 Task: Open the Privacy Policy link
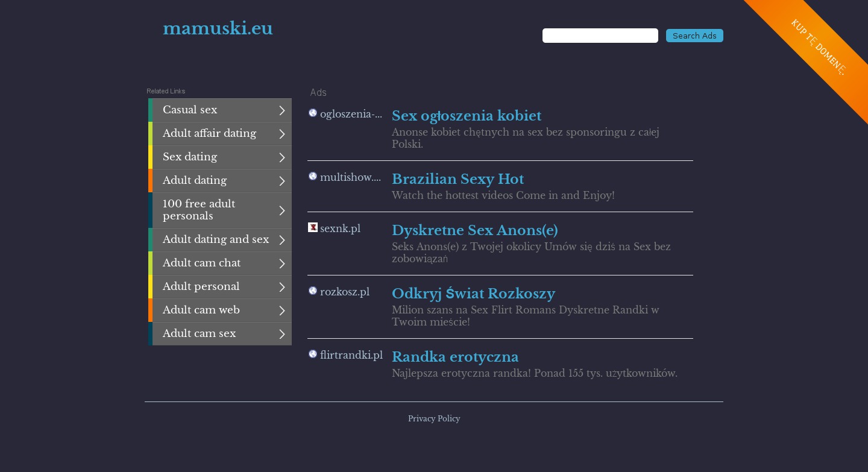[x=434, y=418]
